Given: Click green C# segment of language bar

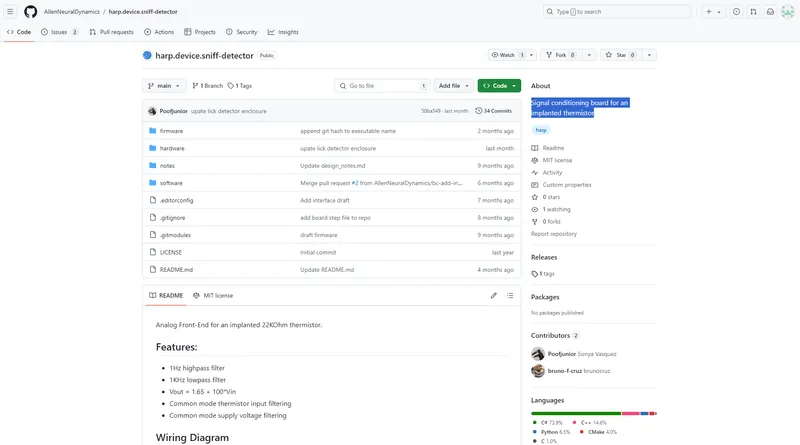Looking at the screenshot, I should 576,413.
